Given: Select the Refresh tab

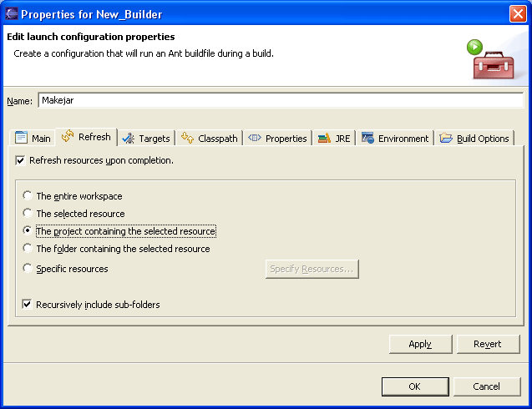Looking at the screenshot, I should [86, 137].
